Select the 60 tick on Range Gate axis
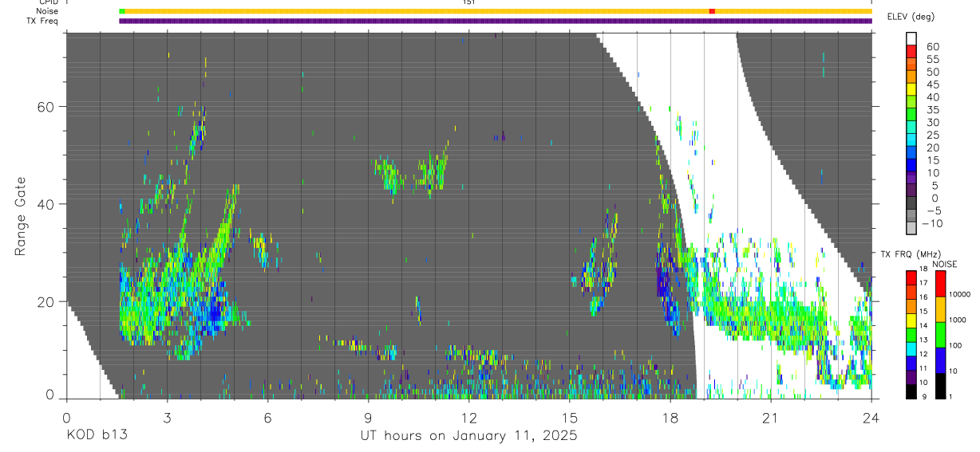Screen dimensions: 980x452 [46, 106]
